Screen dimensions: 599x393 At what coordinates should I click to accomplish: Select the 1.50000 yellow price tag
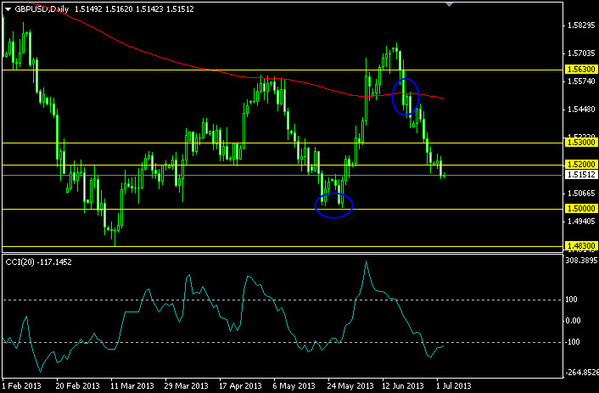581,209
